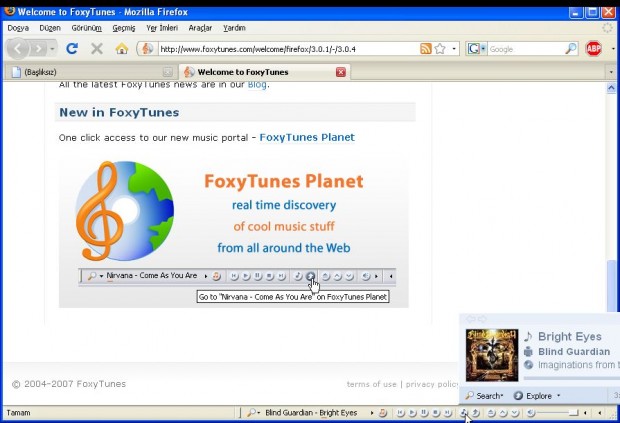
Task: Open the Adblock Plus ABP icon
Action: 594,49
